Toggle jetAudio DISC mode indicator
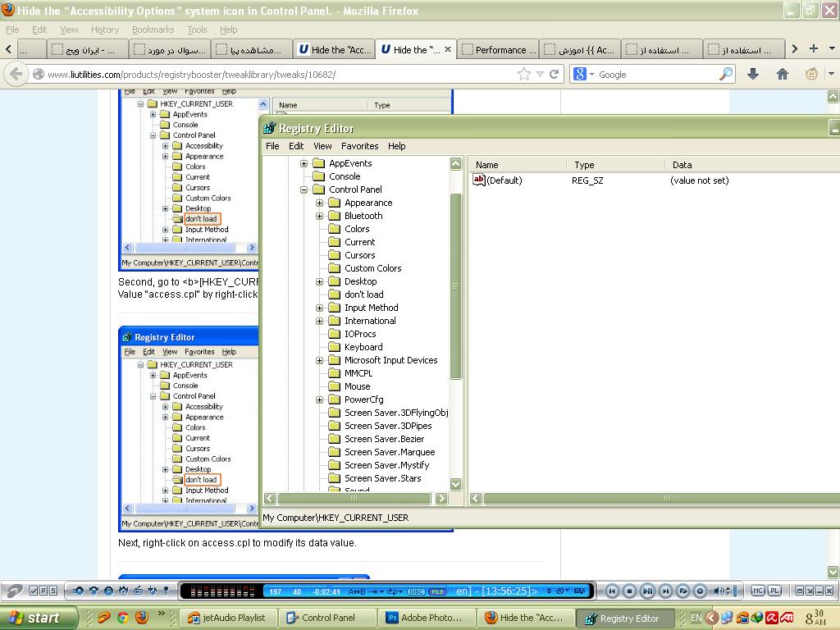840x630 pixels. 416,591
